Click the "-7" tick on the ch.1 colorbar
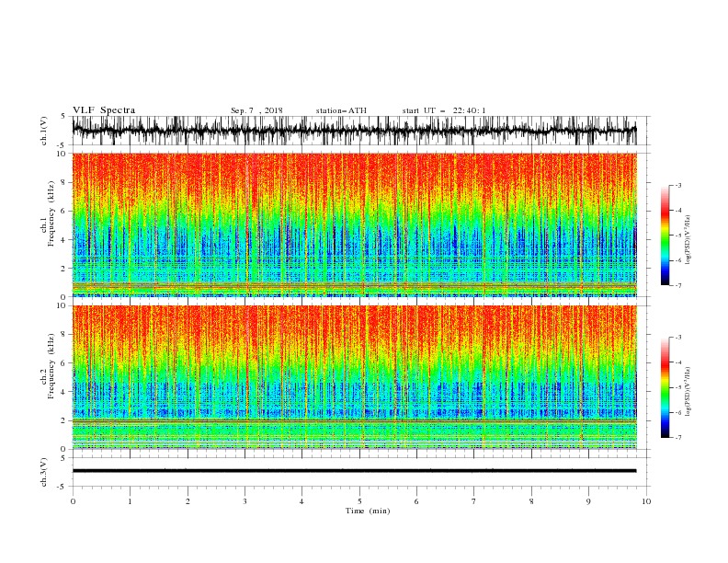 678,285
